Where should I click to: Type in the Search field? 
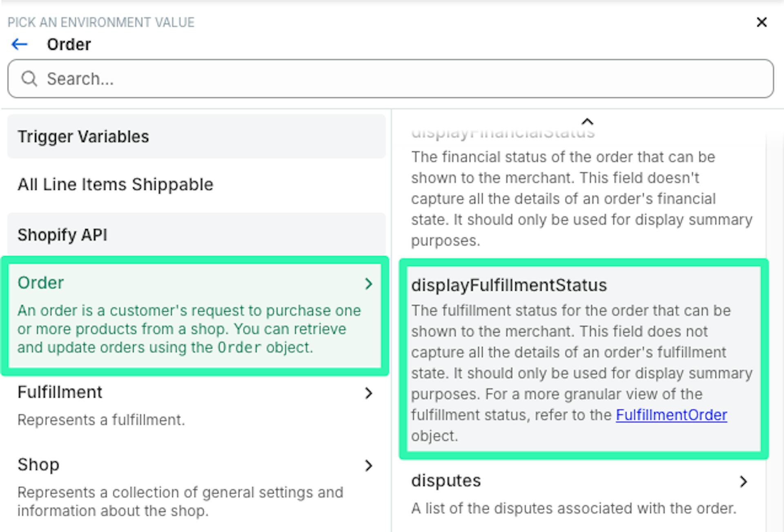click(400, 78)
